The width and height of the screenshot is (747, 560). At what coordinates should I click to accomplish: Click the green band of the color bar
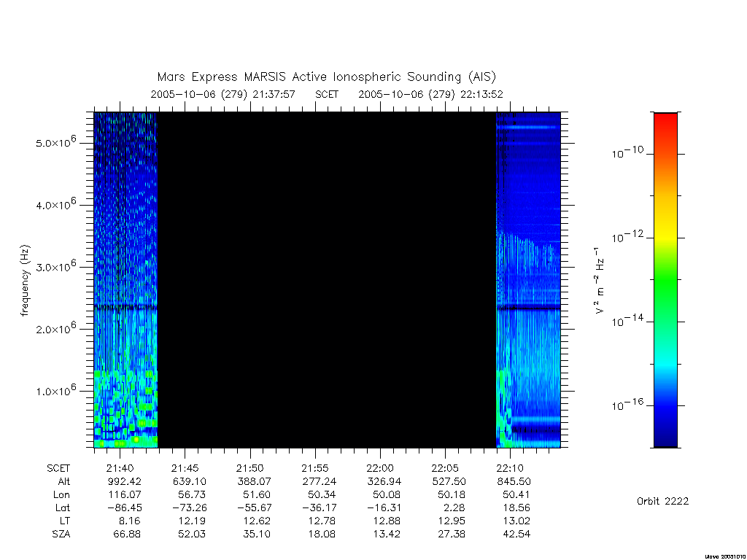tap(665, 281)
